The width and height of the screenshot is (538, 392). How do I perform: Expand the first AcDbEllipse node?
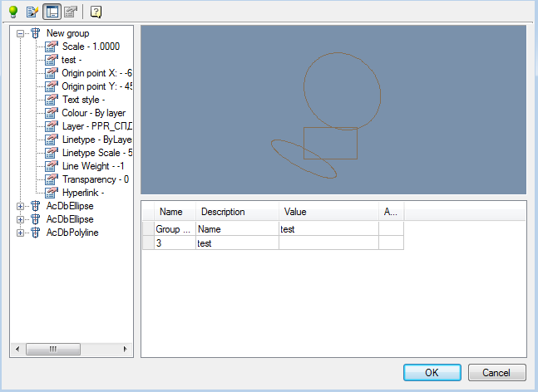point(21,206)
